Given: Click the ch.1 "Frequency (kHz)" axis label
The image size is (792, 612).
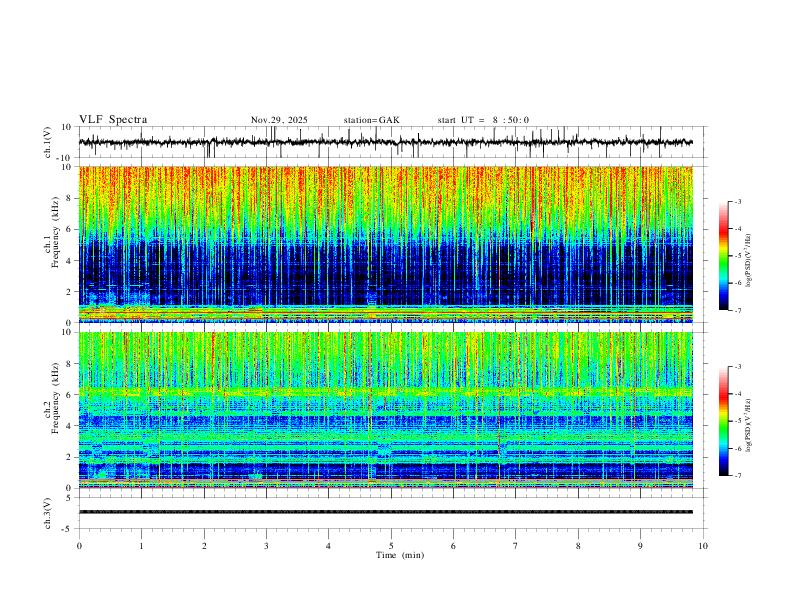Looking at the screenshot, I should pyautogui.click(x=55, y=233).
